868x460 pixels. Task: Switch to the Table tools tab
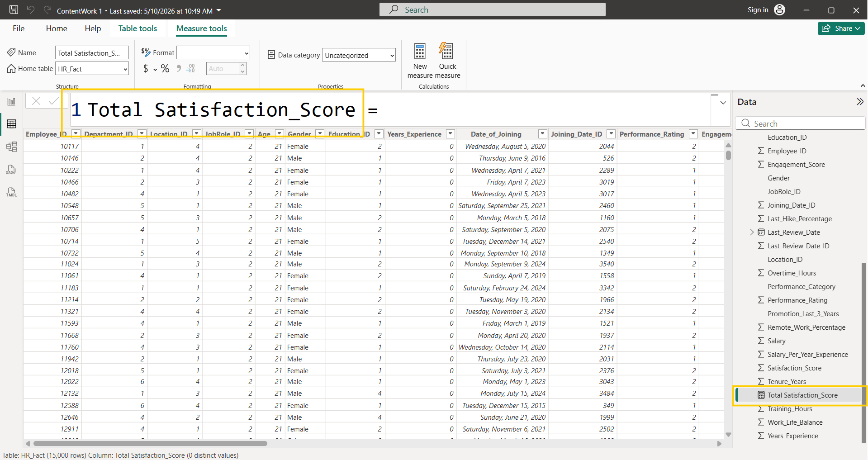[x=138, y=28]
